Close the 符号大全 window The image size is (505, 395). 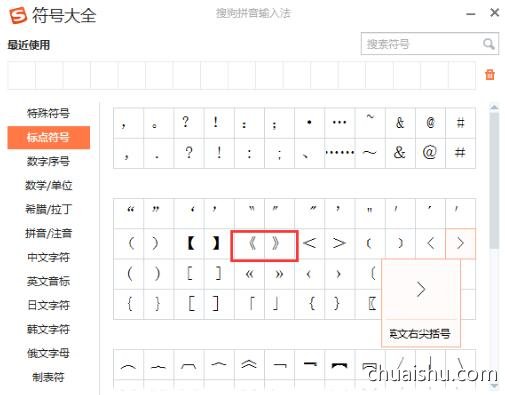pos(495,13)
